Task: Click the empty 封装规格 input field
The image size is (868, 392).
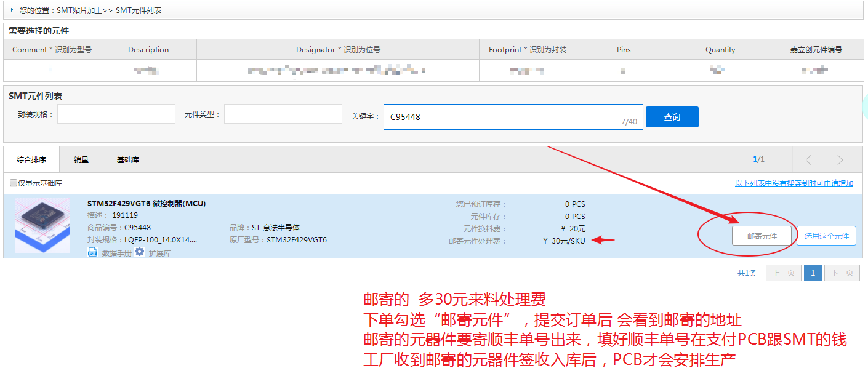Action: click(x=116, y=114)
